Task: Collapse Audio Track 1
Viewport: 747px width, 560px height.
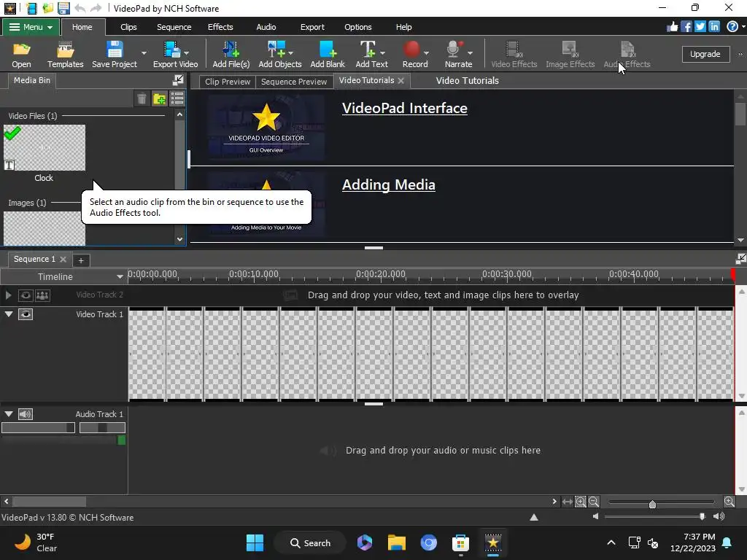Action: tap(9, 414)
